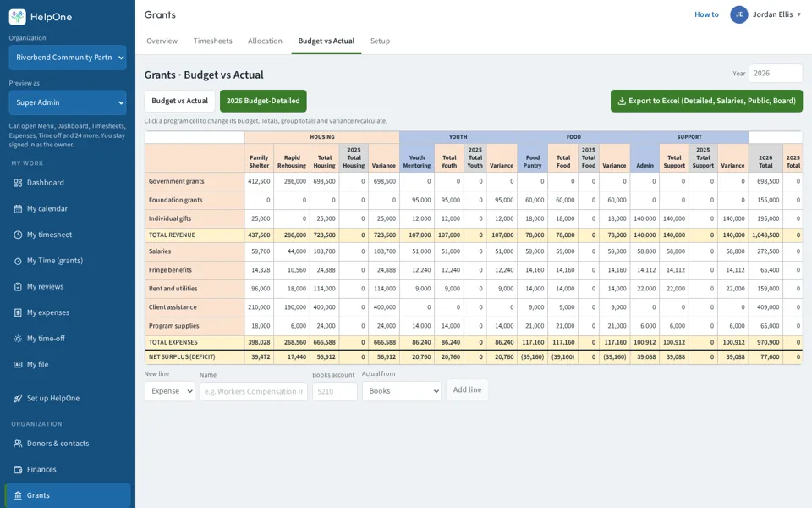The height and width of the screenshot is (508, 812).
Task: Open My Time (grants) stopwatch icon
Action: (18, 261)
